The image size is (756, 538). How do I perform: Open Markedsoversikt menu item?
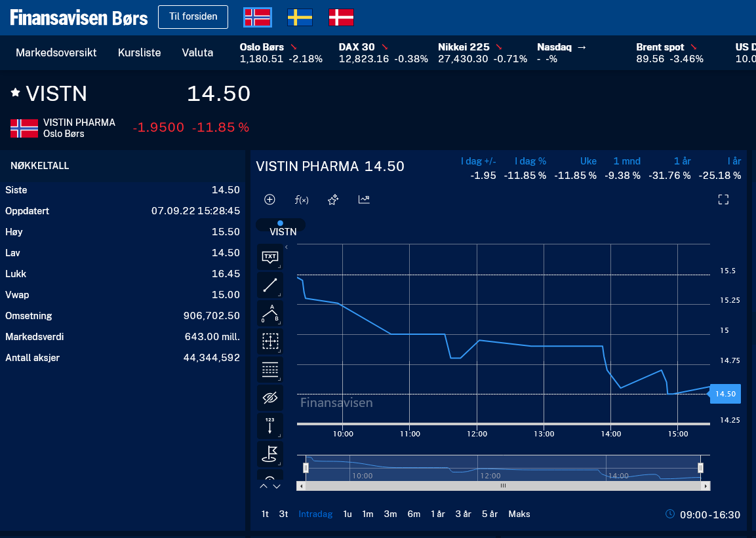pyautogui.click(x=56, y=52)
